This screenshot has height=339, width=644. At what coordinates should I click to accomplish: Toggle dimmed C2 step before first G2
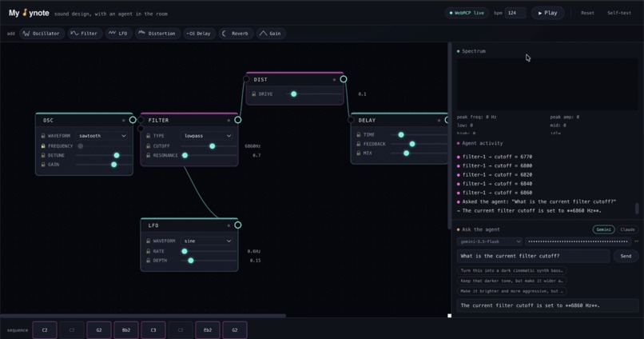[x=72, y=330]
